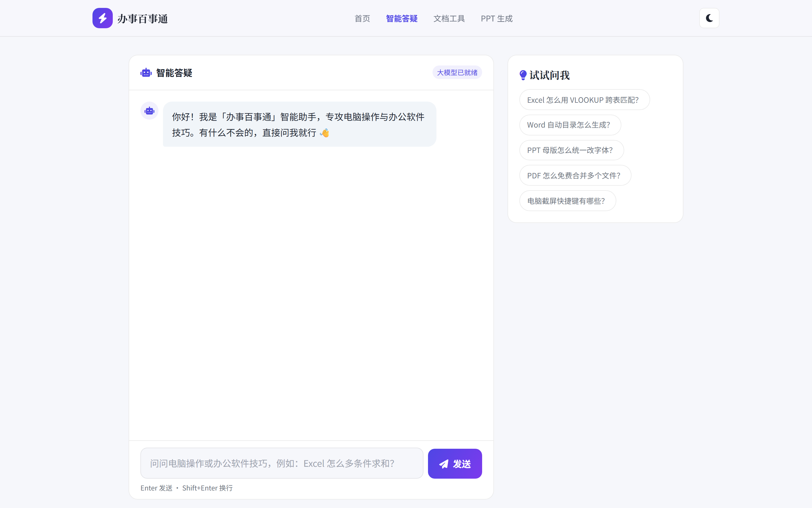
Task: Click the 大模型已就绪 status badge
Action: pyautogui.click(x=457, y=73)
